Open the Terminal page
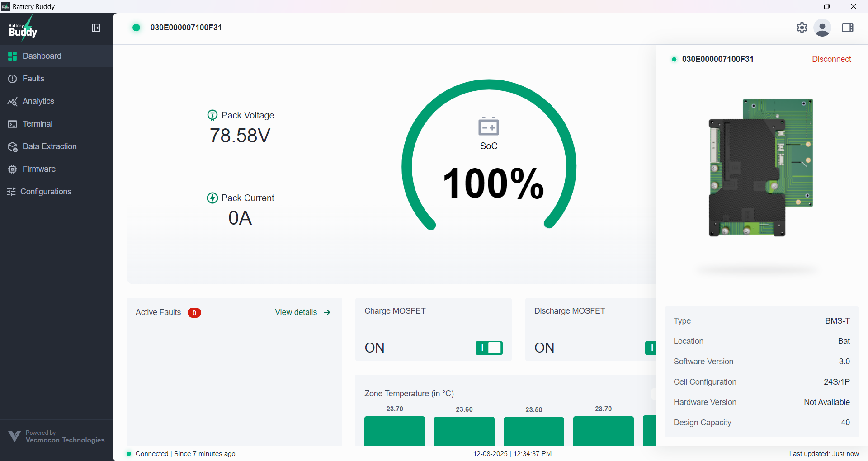Viewport: 868px width, 461px height. (x=37, y=124)
